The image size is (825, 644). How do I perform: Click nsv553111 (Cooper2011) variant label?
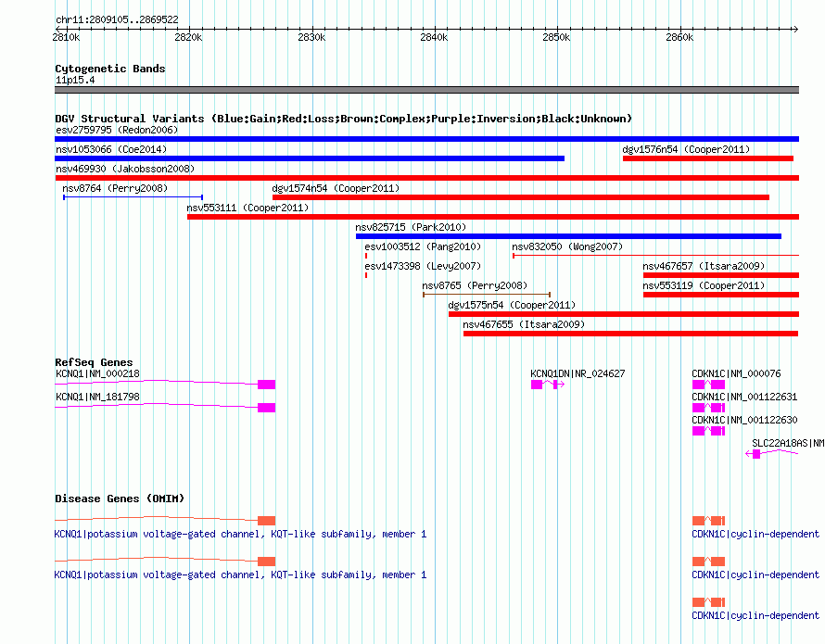[x=247, y=208]
